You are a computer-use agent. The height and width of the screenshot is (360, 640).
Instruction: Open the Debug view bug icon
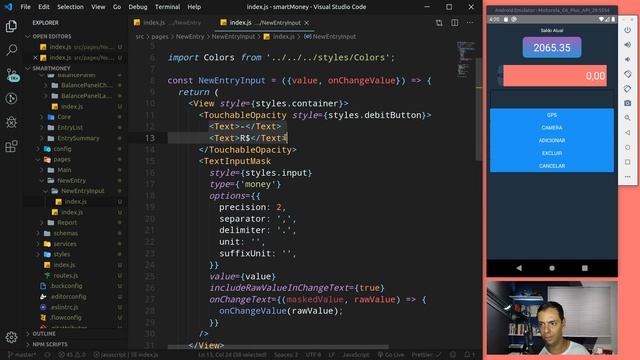(11, 122)
